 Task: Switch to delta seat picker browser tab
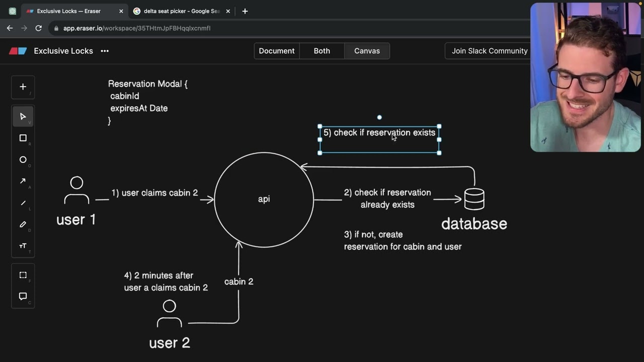click(x=181, y=11)
